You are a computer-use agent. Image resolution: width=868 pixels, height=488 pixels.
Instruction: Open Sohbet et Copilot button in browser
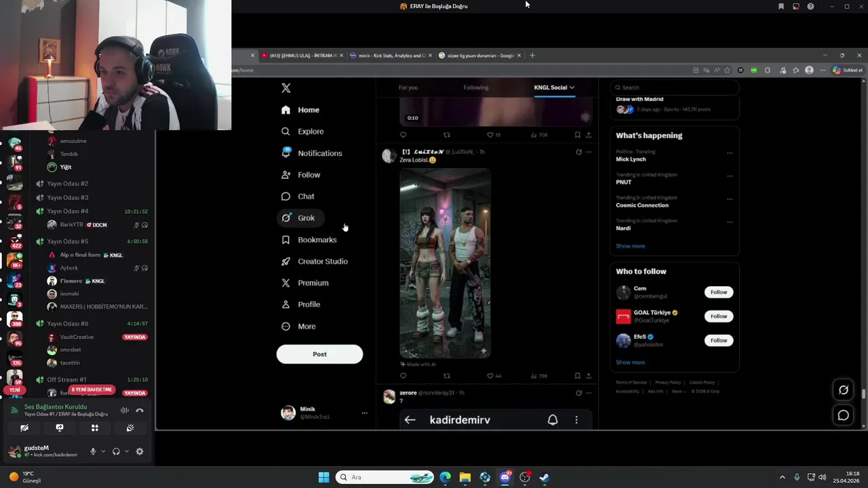pos(848,70)
